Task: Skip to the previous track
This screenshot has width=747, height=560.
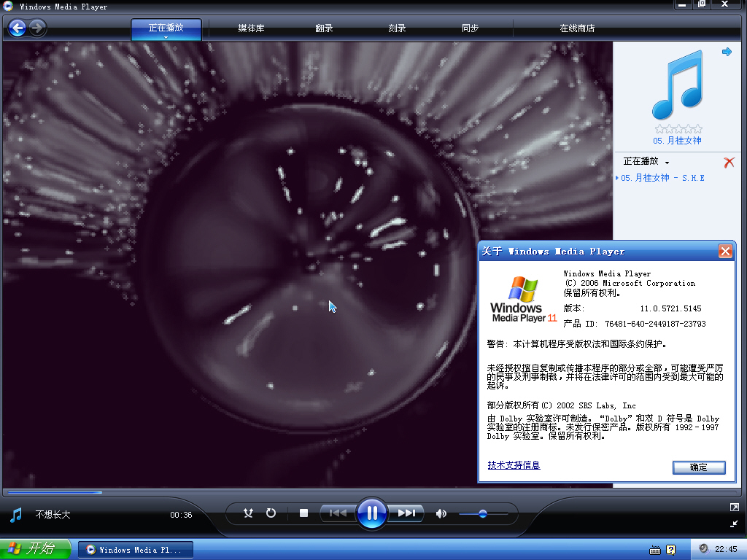Action: pos(338,513)
